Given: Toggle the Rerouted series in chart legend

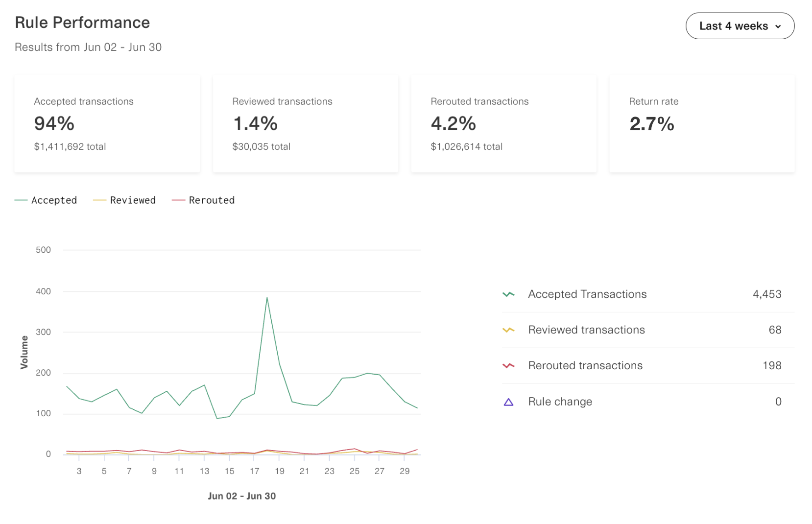Looking at the screenshot, I should pos(203,200).
